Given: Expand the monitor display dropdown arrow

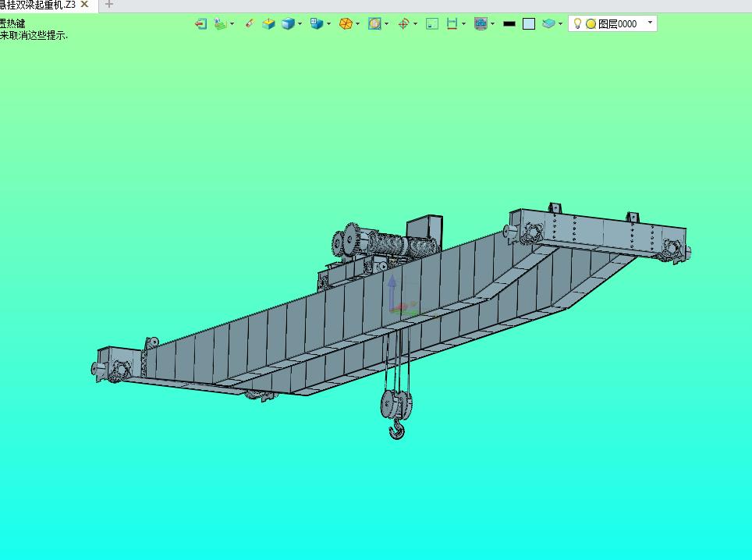Looking at the screenshot, I should (492, 23).
